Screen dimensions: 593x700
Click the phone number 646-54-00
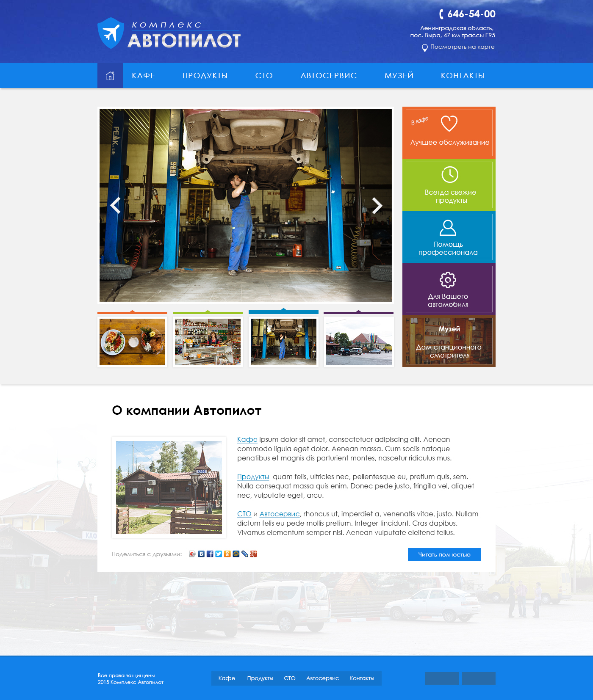(x=471, y=14)
